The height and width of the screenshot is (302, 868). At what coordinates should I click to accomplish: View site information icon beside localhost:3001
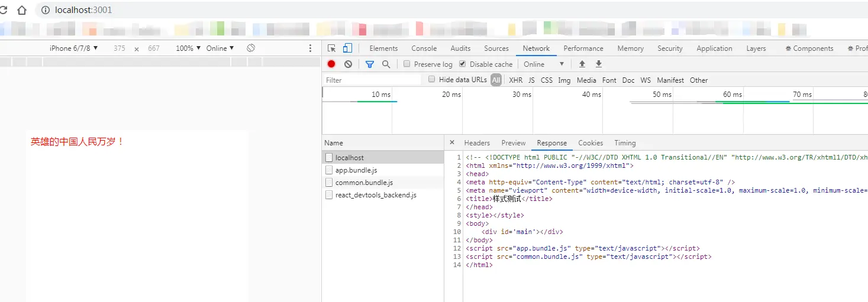pyautogui.click(x=46, y=10)
